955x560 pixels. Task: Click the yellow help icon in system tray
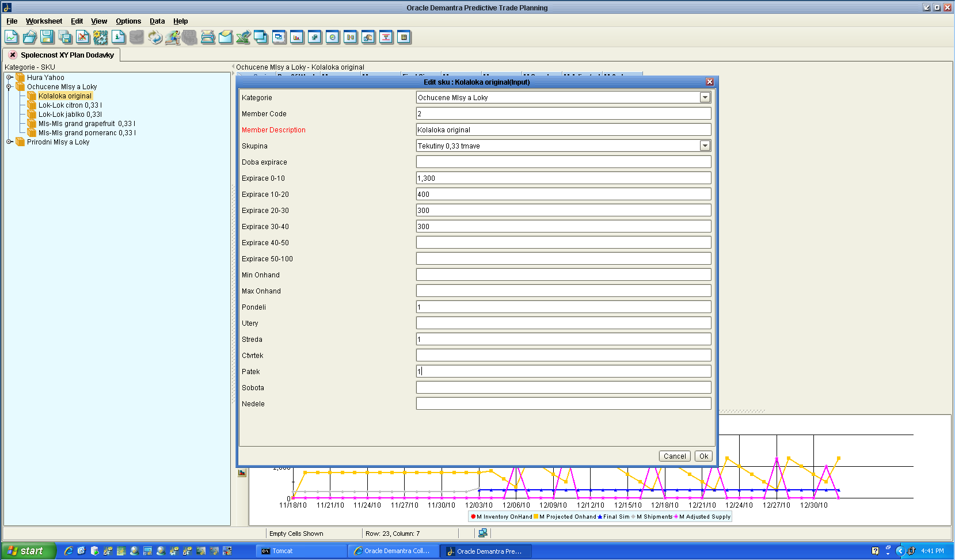(875, 551)
